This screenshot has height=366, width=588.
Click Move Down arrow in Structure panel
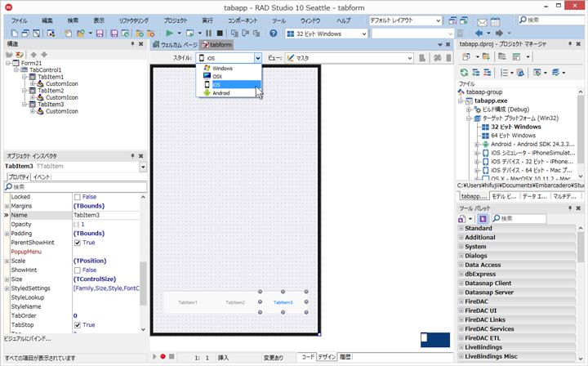point(44,55)
